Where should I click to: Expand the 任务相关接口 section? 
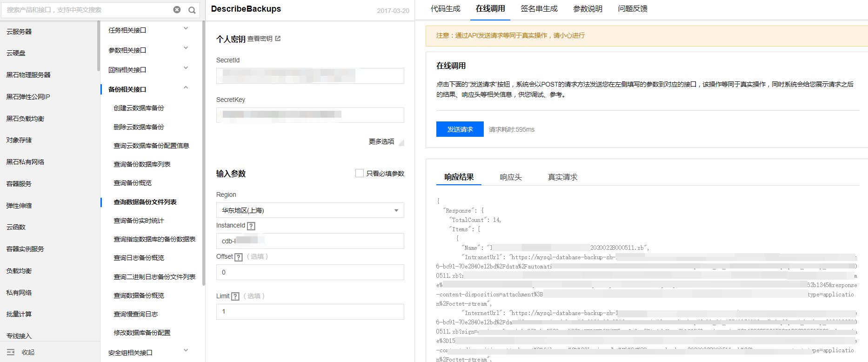[186, 29]
